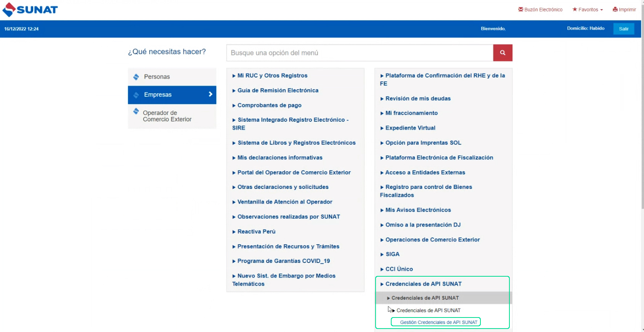Expand Mi RUC y Otros Registros
The width and height of the screenshot is (644, 332).
click(x=272, y=76)
